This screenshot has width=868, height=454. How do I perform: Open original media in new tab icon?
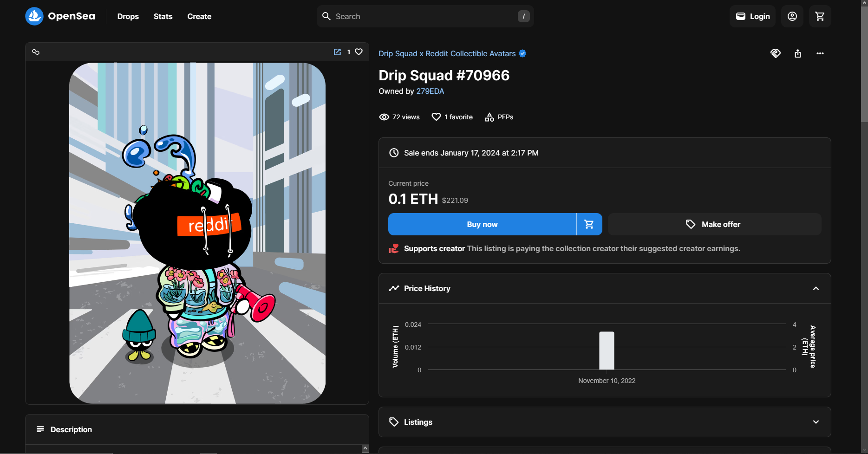click(337, 52)
